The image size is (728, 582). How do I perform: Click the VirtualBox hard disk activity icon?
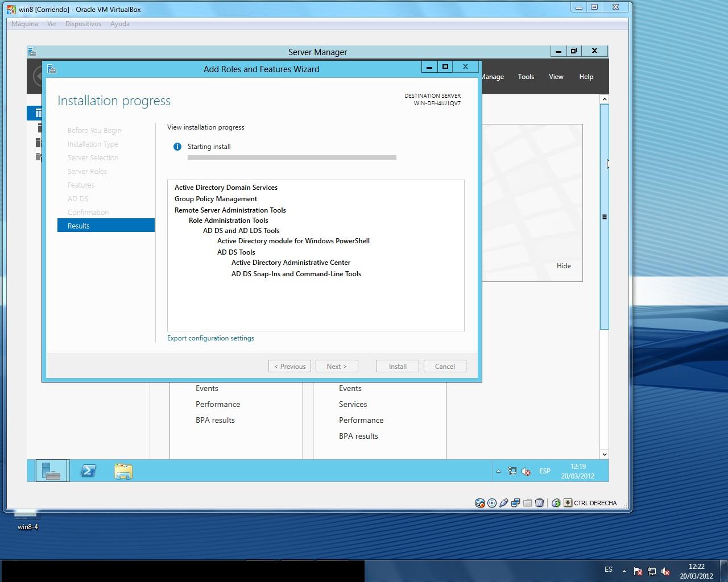(480, 503)
